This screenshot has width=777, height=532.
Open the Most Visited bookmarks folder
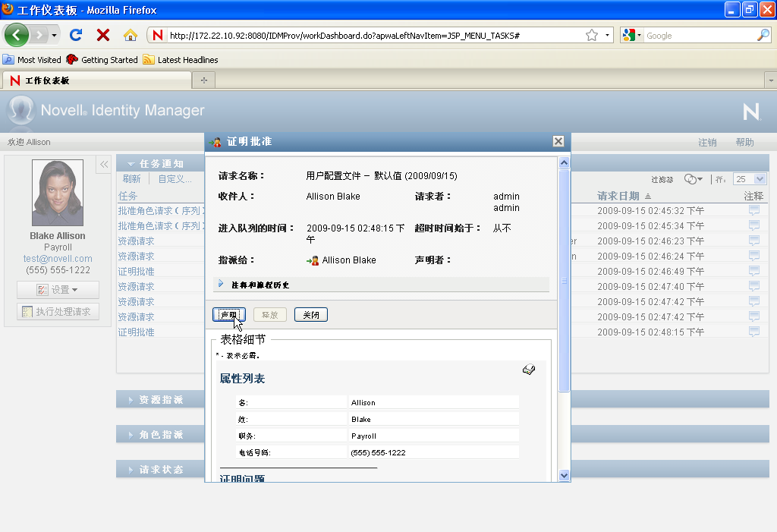tap(32, 60)
